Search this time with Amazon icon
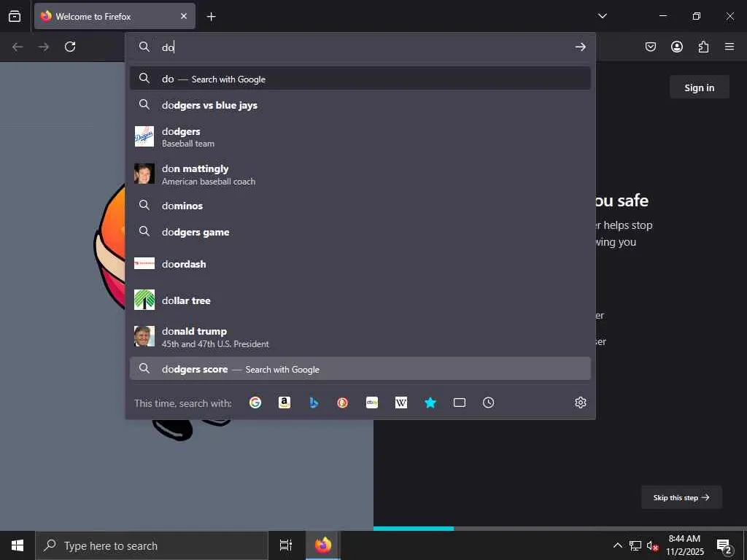 285,402
